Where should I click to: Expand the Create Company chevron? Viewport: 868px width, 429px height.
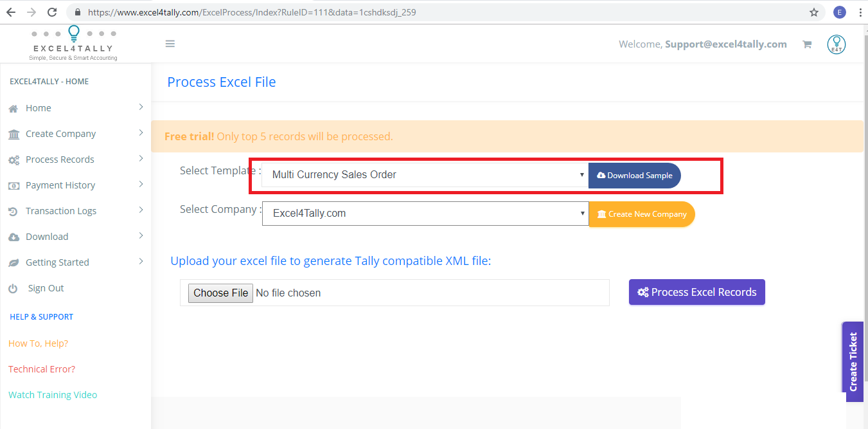tap(141, 133)
